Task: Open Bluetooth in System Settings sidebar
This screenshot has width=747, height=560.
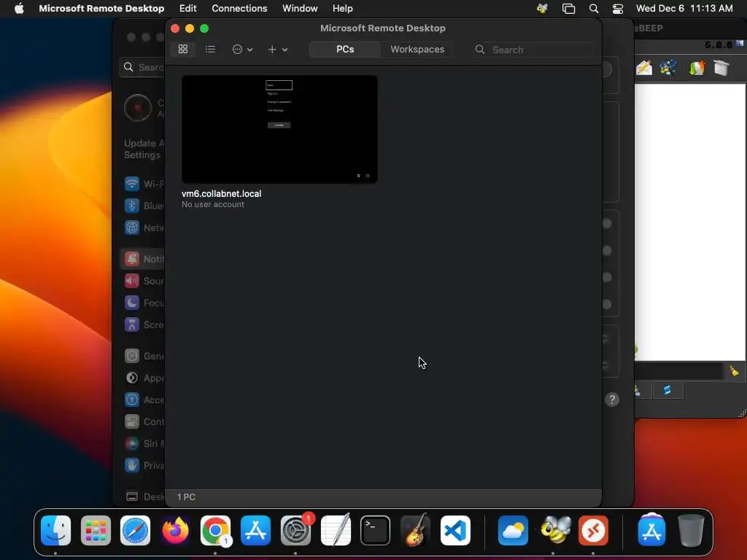Action: tap(143, 205)
